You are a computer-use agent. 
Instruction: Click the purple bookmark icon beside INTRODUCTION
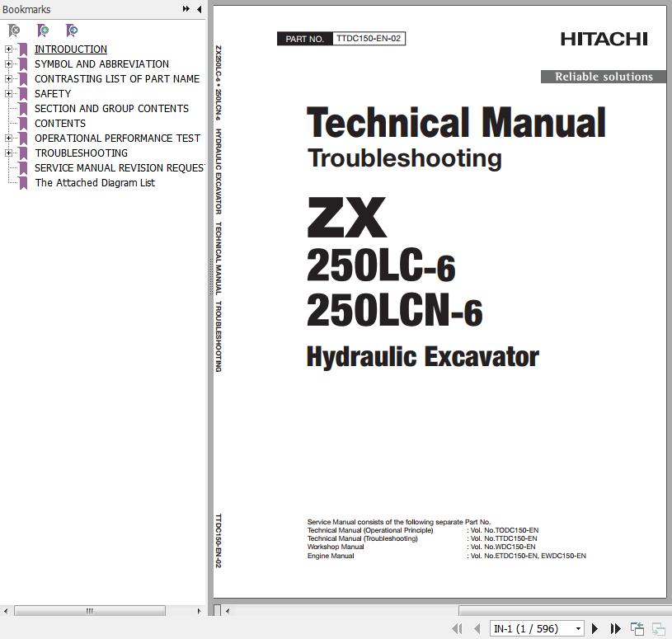24,49
